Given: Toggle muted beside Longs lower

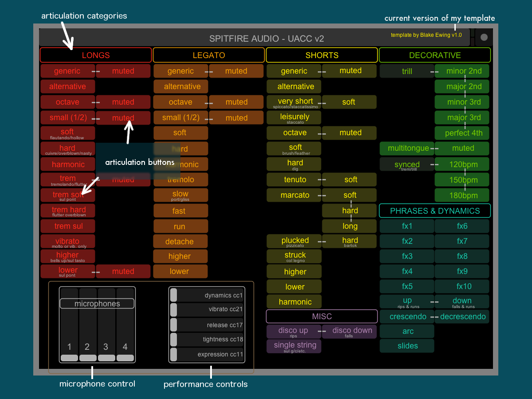Looking at the screenshot, I should tap(123, 271).
